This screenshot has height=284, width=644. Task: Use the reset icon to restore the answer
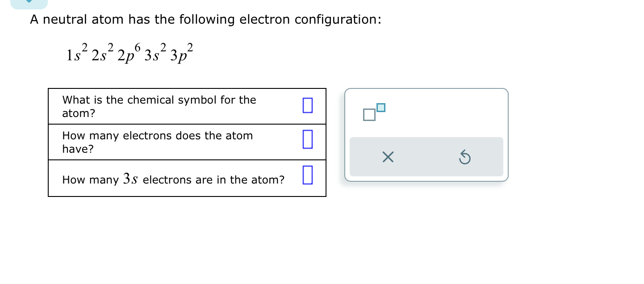[x=464, y=157]
